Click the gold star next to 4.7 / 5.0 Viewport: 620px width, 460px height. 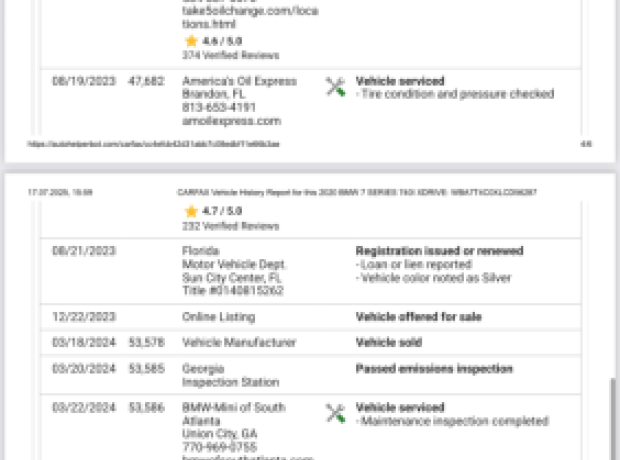(191, 211)
